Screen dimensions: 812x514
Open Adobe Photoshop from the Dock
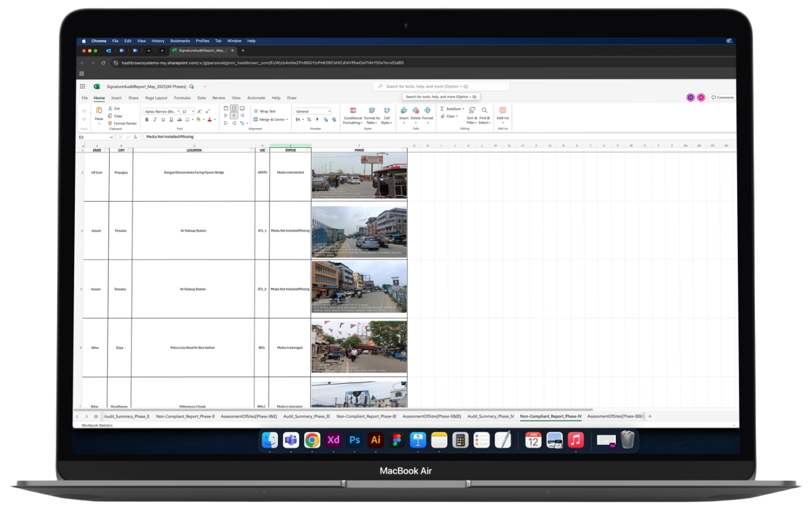[x=355, y=440]
